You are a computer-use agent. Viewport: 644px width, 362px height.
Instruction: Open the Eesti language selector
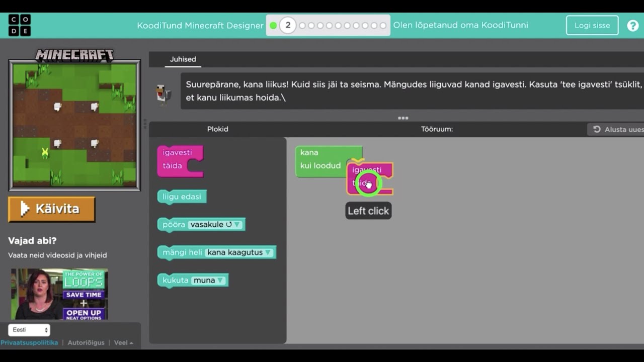pyautogui.click(x=29, y=330)
